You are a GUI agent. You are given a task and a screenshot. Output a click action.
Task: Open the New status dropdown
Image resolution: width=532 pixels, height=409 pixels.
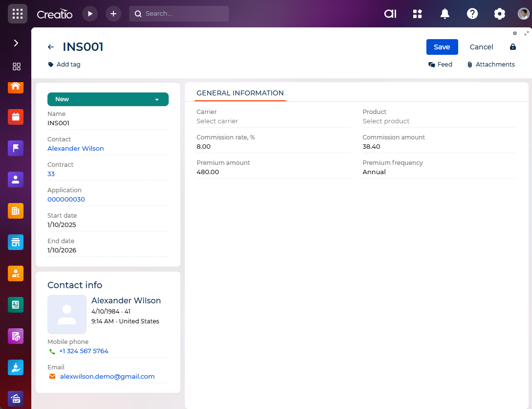pos(108,99)
